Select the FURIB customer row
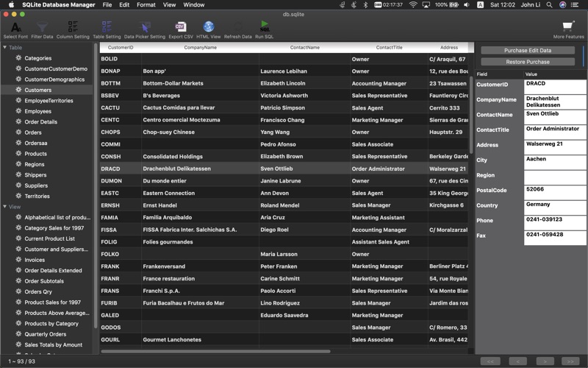This screenshot has height=368, width=588. pyautogui.click(x=284, y=303)
